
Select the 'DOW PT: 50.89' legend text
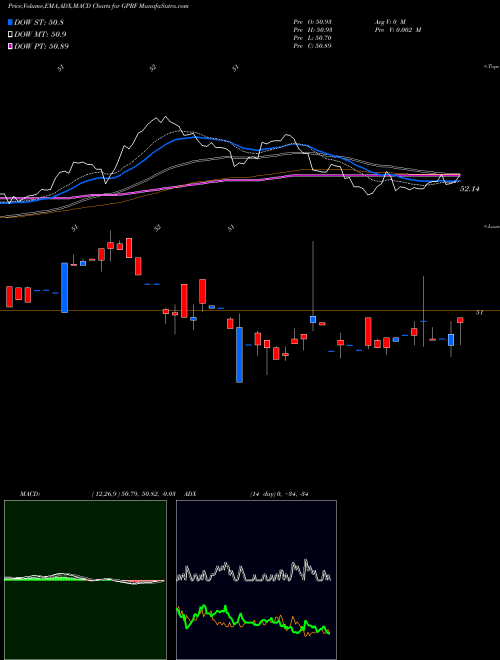41,46
